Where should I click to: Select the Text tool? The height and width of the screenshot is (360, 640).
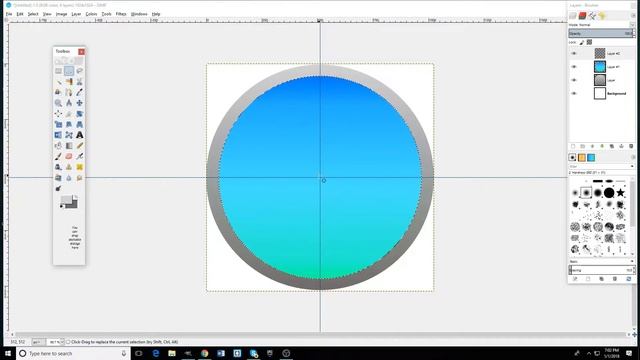tap(80, 135)
